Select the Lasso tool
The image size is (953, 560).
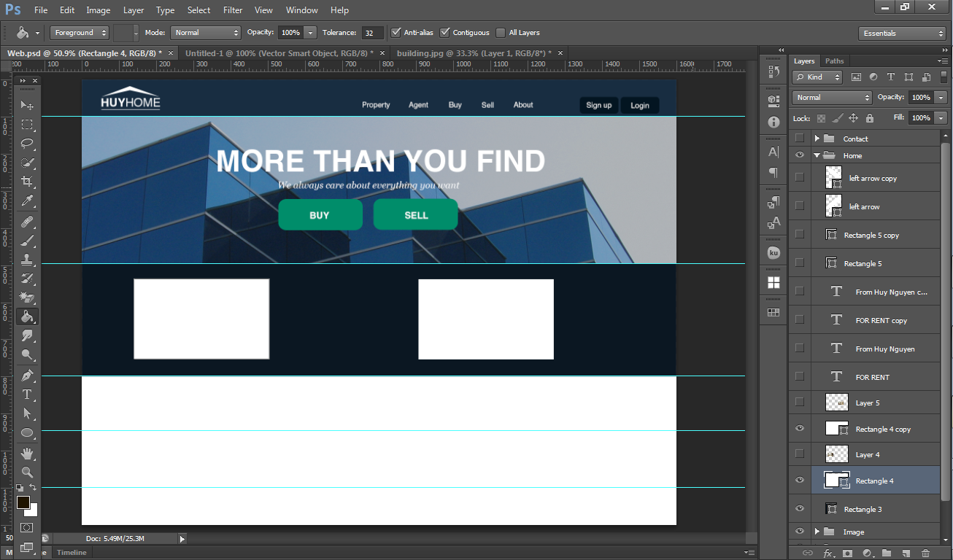tap(27, 143)
